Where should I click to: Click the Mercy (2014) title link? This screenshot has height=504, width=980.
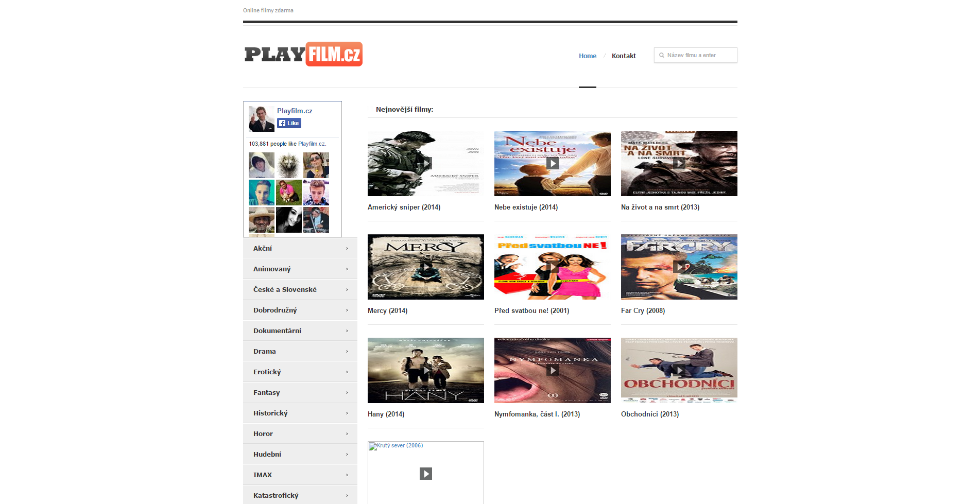coord(387,310)
